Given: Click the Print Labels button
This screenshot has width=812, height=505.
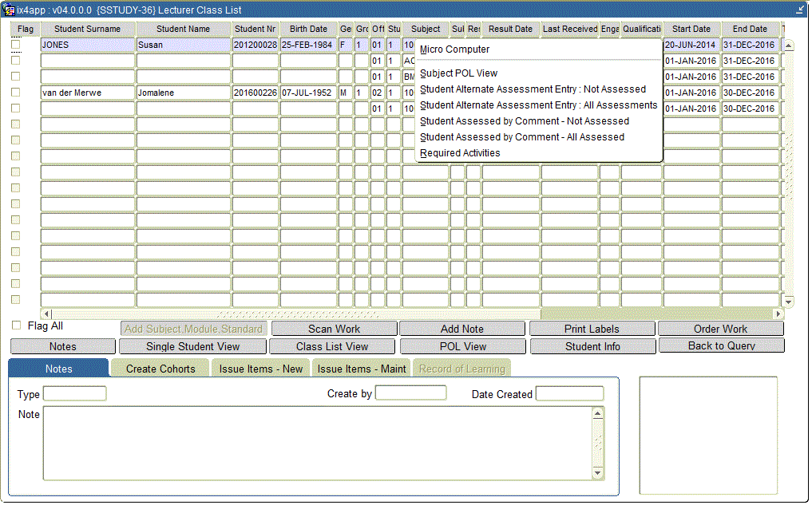Looking at the screenshot, I should pyautogui.click(x=592, y=328).
